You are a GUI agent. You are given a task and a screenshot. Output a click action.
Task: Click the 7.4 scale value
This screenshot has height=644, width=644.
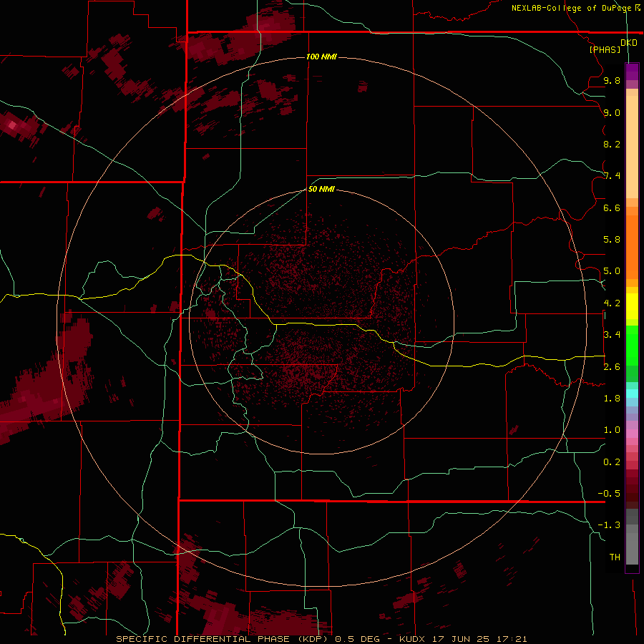(x=612, y=176)
